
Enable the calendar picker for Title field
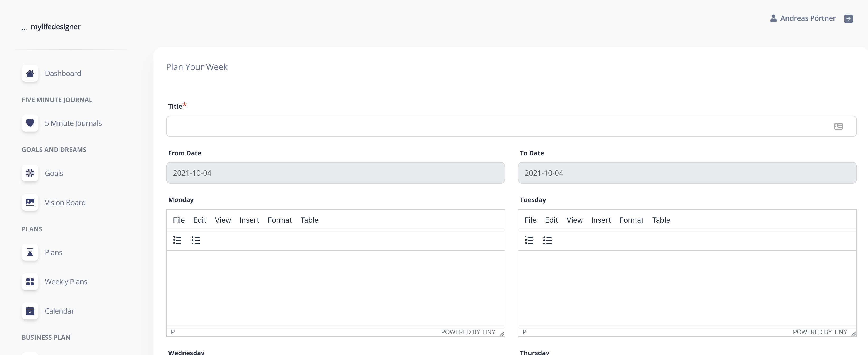(839, 126)
